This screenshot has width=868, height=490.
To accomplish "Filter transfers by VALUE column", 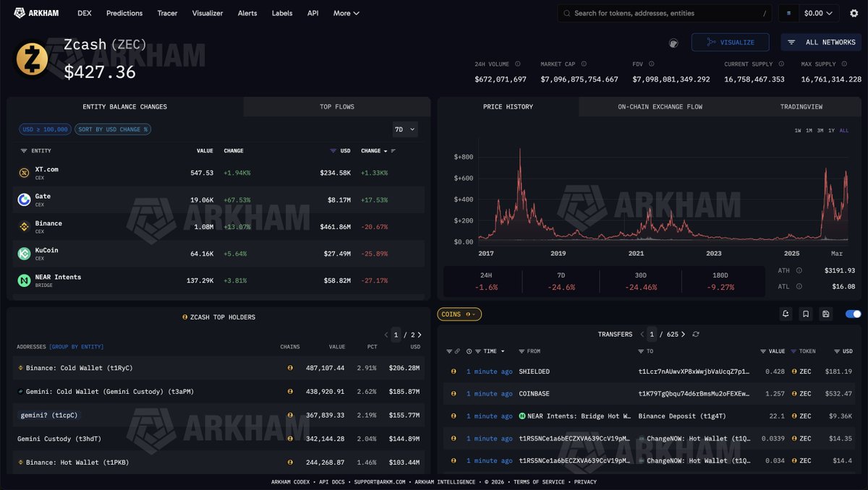I will click(x=764, y=351).
